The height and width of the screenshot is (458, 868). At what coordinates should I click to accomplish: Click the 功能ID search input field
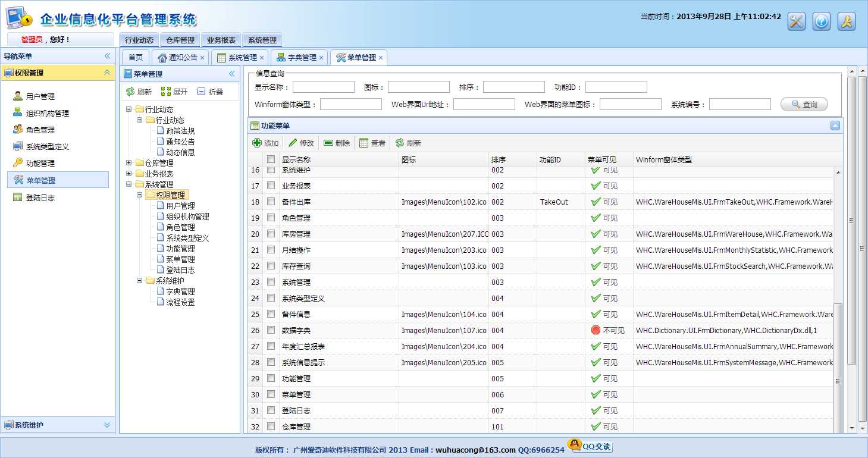(616, 87)
